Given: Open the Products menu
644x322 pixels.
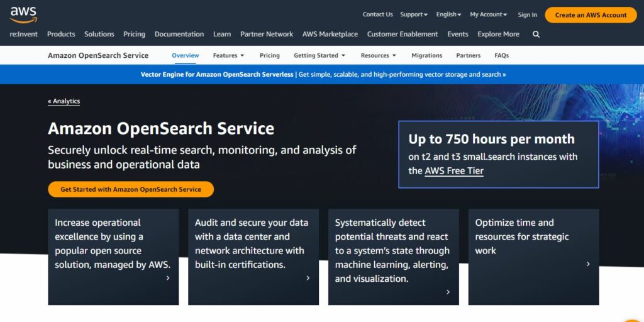Looking at the screenshot, I should [61, 34].
